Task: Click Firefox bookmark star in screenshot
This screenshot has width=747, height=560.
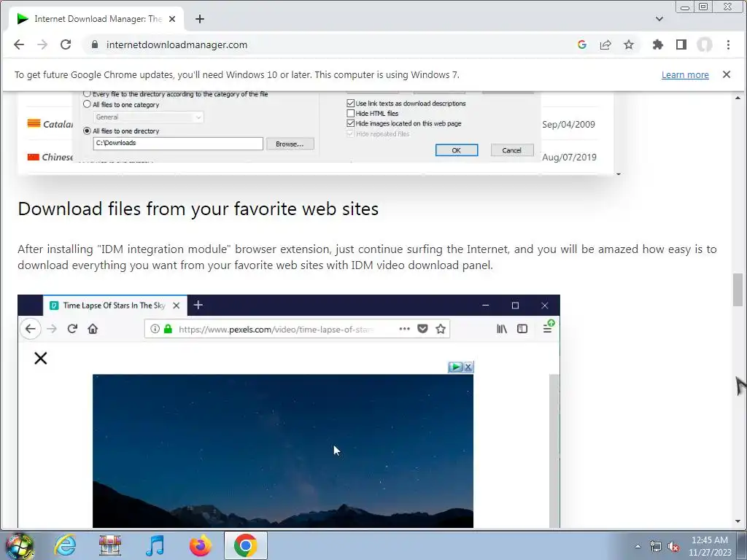Action: (x=441, y=329)
